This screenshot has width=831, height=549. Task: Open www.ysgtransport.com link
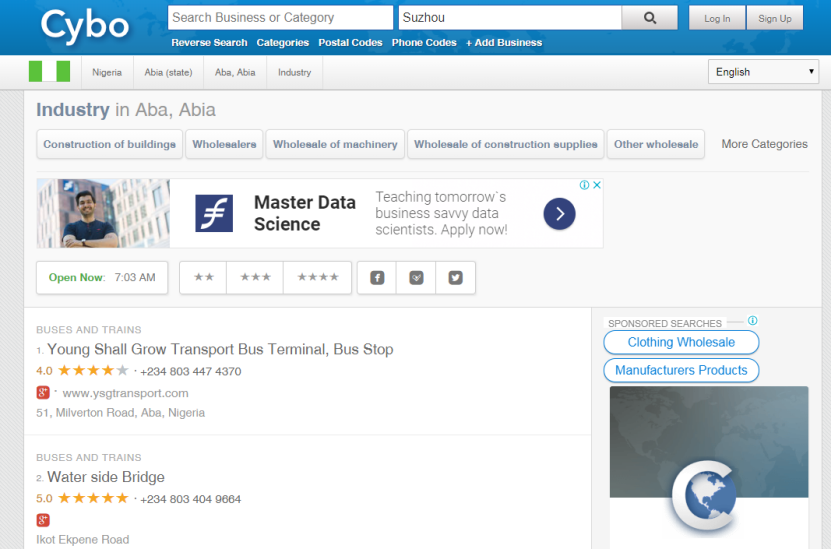pyautogui.click(x=125, y=393)
